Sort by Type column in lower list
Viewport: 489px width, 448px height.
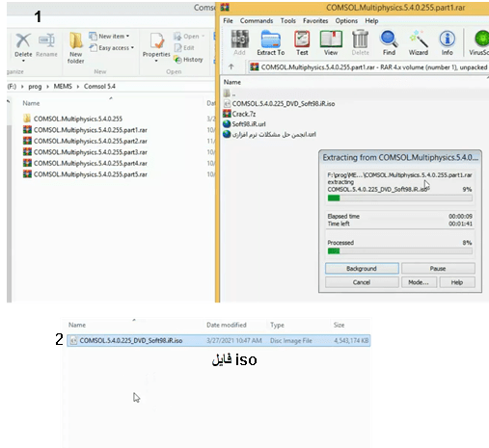[277, 325]
